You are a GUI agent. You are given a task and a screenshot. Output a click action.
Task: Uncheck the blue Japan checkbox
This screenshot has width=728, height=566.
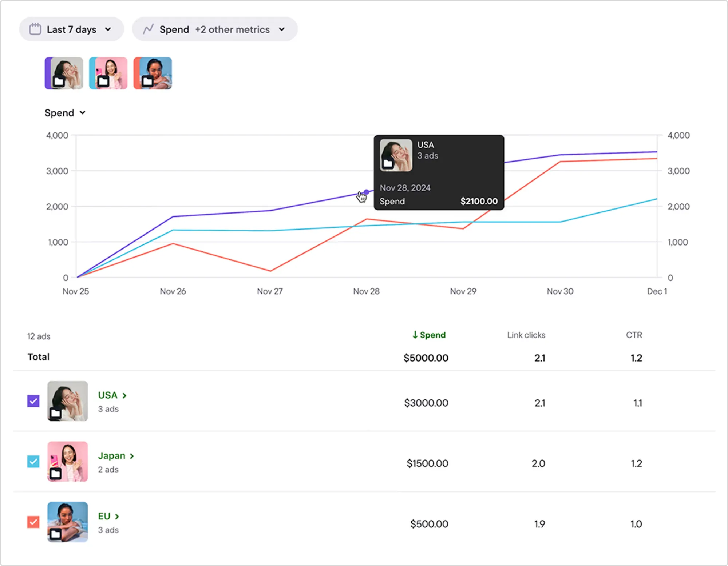click(x=33, y=462)
